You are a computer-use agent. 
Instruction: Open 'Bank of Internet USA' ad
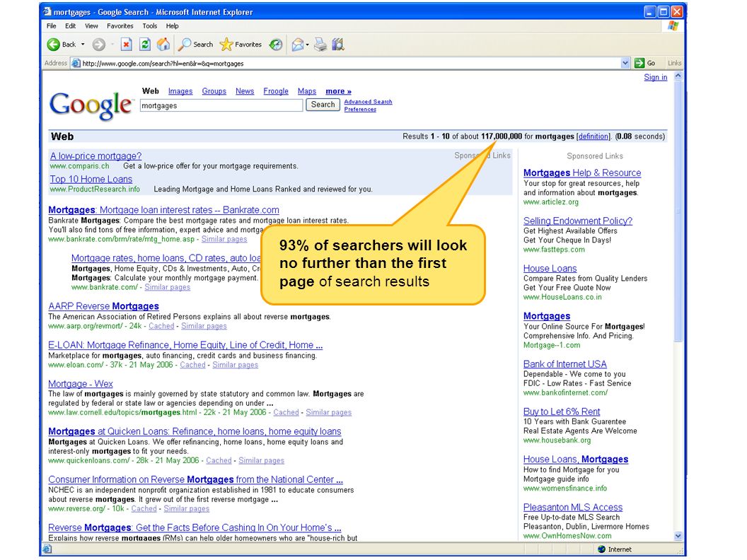565,364
